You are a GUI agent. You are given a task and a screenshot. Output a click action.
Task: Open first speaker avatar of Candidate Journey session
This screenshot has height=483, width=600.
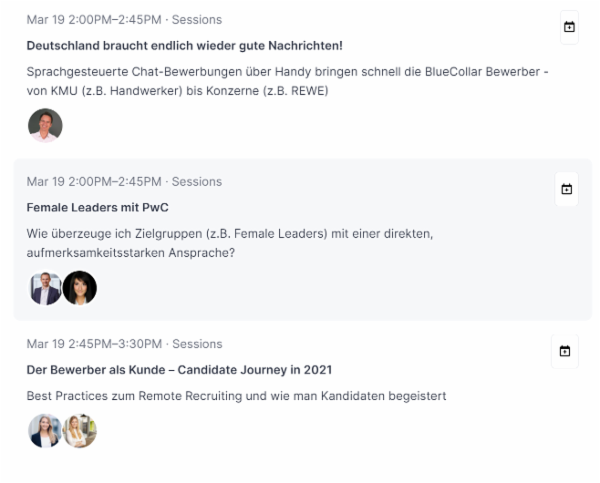[x=45, y=431]
